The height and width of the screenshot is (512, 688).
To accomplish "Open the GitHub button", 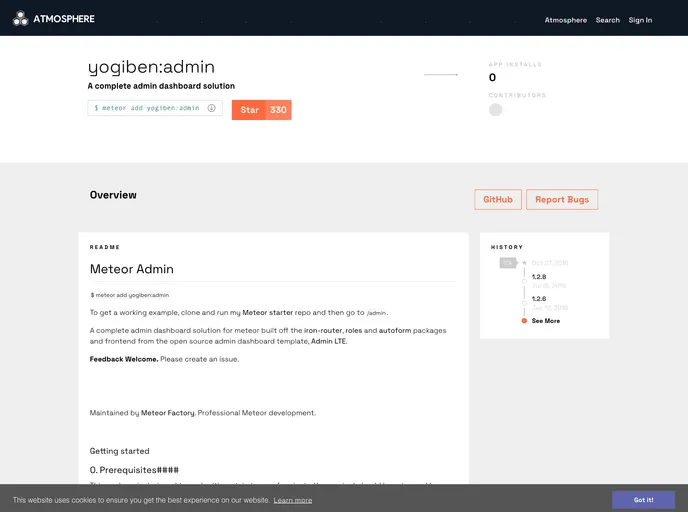I will (498, 200).
